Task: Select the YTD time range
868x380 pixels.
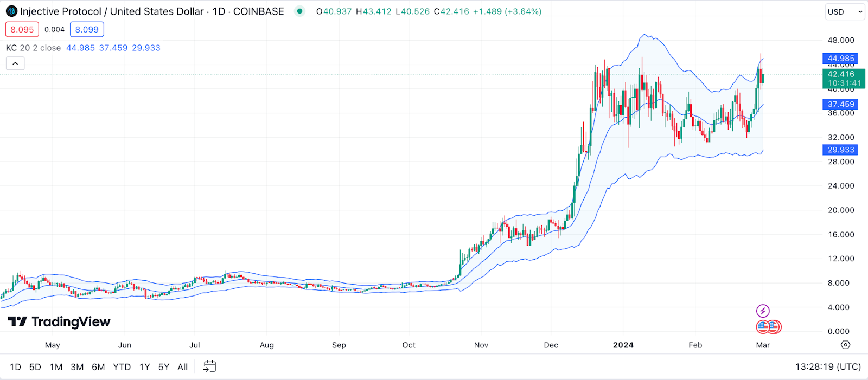Action: pos(122,367)
